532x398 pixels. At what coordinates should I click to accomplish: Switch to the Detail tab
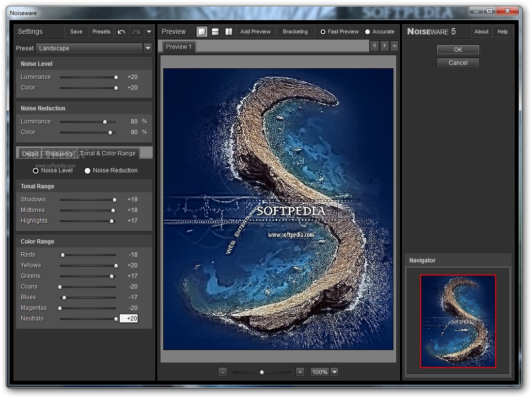(30, 154)
